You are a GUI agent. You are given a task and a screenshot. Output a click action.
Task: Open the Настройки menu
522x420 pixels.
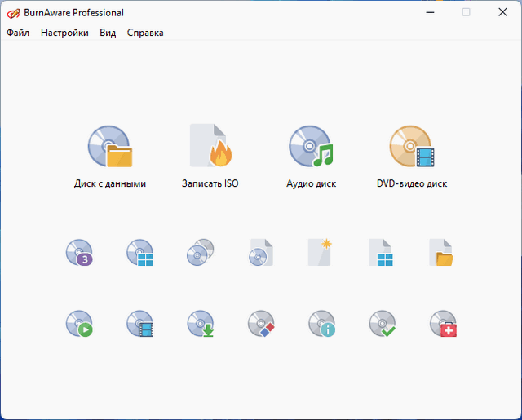(x=64, y=33)
